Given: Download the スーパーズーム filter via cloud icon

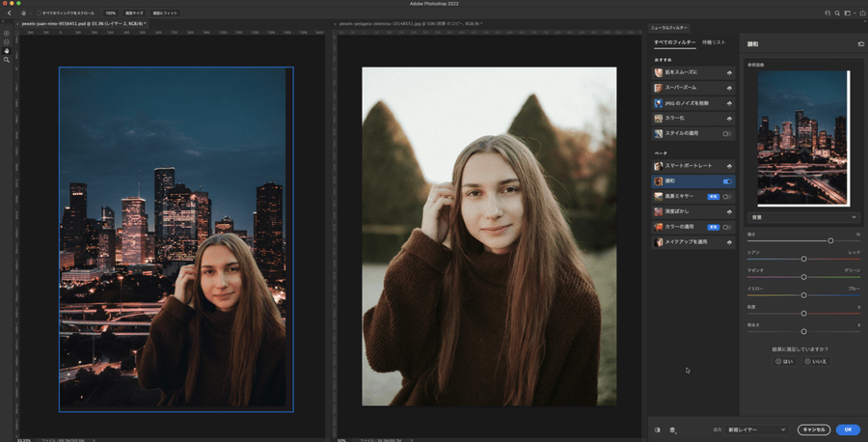Looking at the screenshot, I should pos(729,88).
